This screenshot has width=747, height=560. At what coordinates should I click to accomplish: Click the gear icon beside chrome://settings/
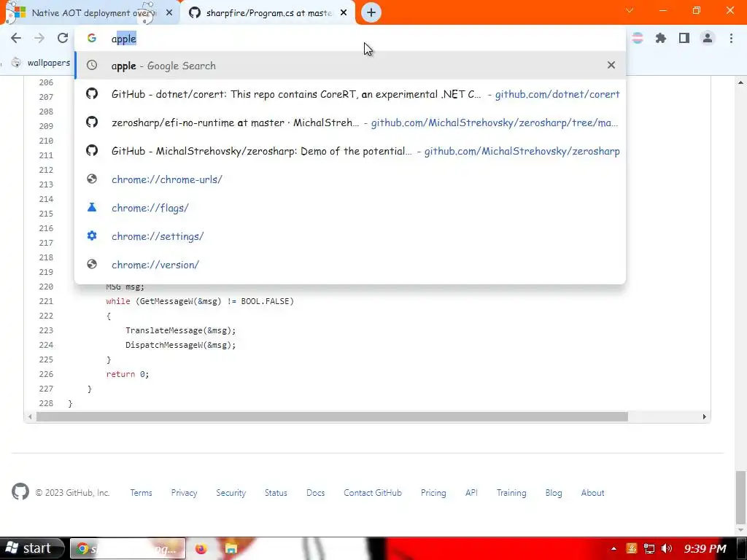[x=92, y=236]
